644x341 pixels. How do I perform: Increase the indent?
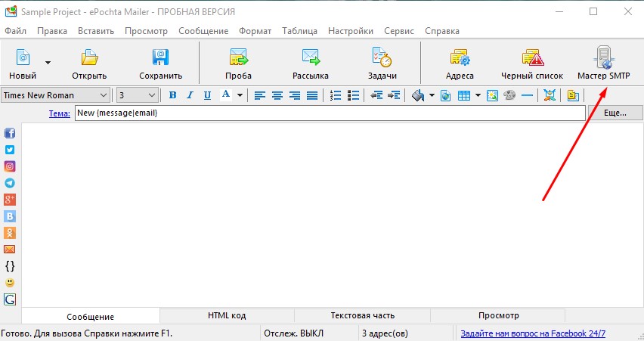point(394,96)
